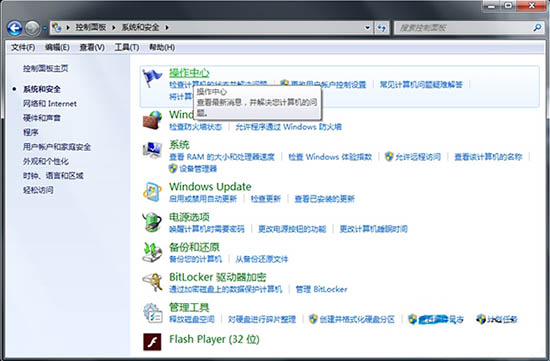Screen dimensions: 550x361
Task: Refresh the page with the address bar button
Action: (x=382, y=28)
